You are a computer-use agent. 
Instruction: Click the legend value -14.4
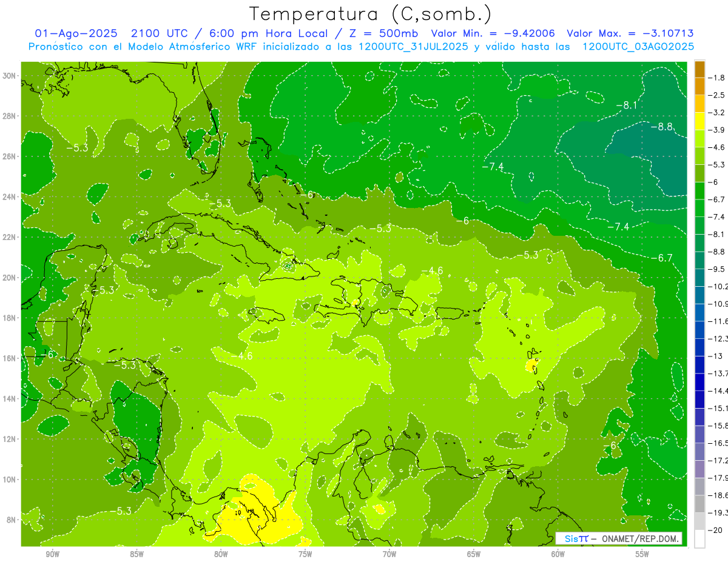tap(718, 390)
